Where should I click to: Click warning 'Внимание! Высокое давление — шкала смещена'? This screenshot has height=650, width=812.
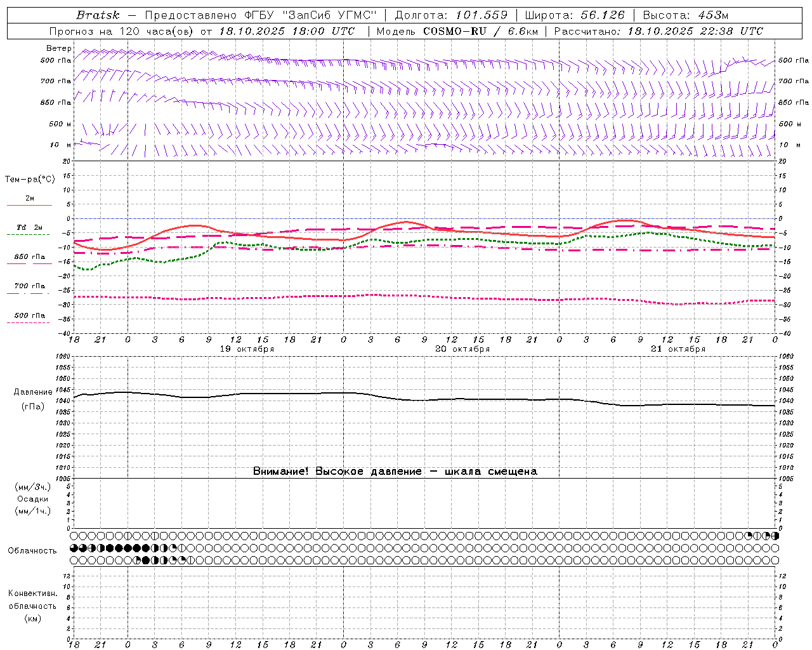395,472
